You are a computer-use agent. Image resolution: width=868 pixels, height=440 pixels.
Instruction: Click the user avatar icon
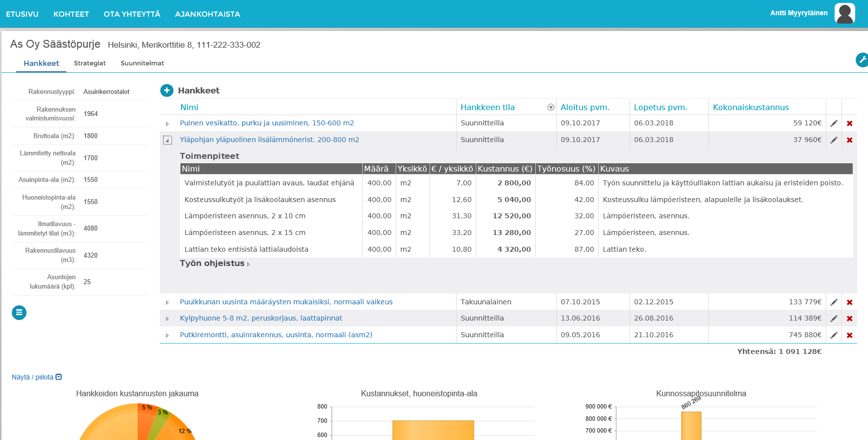coord(844,13)
